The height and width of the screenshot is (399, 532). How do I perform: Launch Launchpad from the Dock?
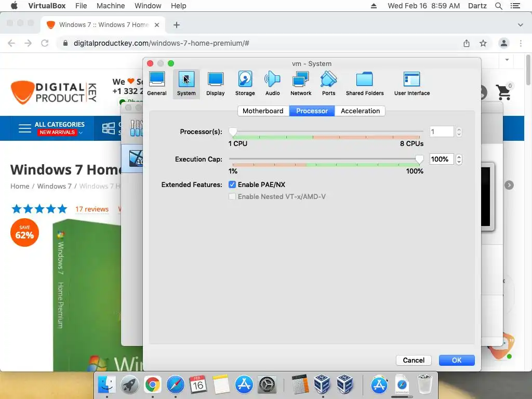coord(129,384)
